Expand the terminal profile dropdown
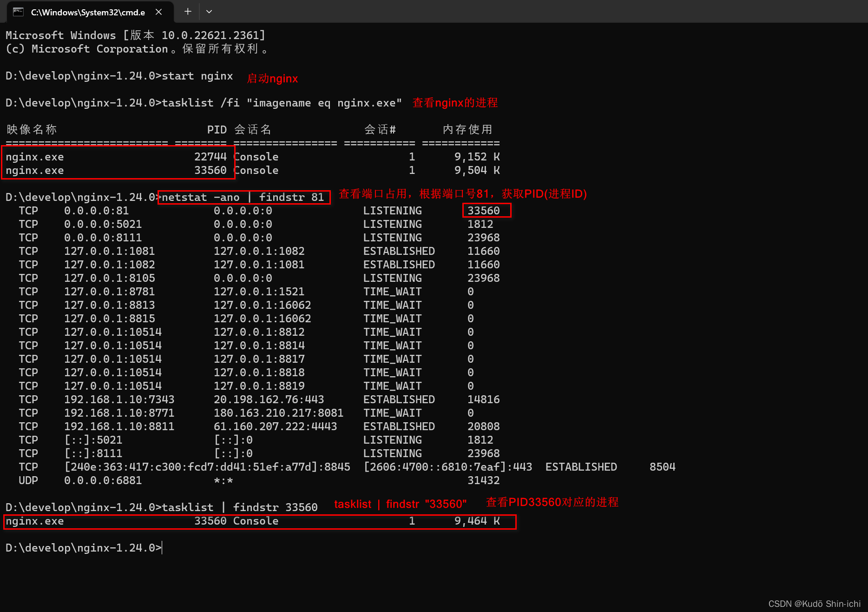Screen dimensions: 868x612 209,12
